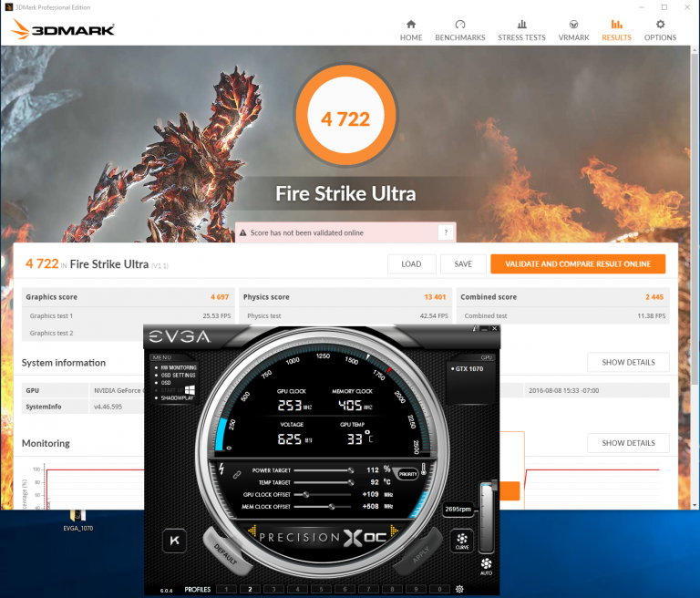This screenshot has height=598, width=700.
Task: Select profile 5
Action: (321, 590)
